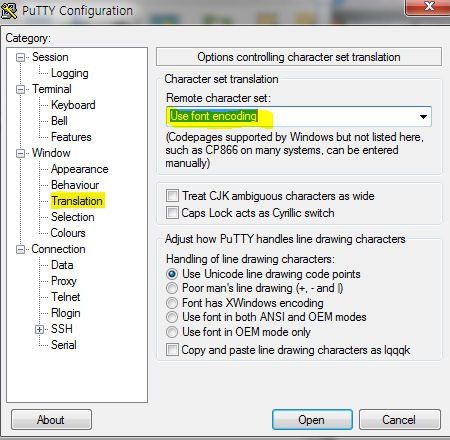Screen dimensions: 450x440
Task: Collapse the Session tree node
Action: 20,58
